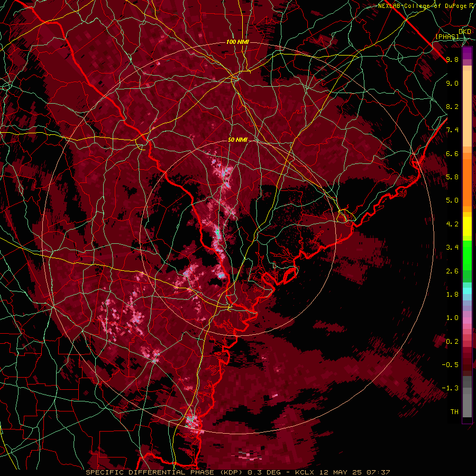Select the purple color band at the scale top
Screen dimensions: 476x476
coord(467,53)
